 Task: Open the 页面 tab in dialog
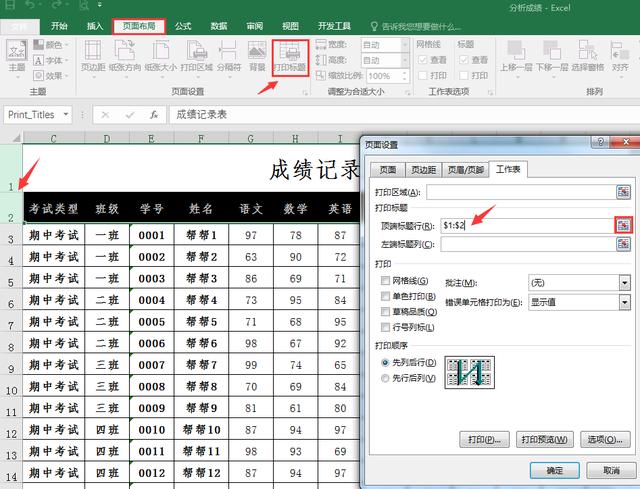387,169
